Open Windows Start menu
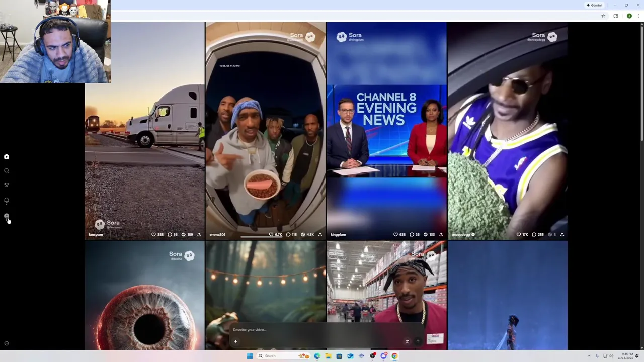The height and width of the screenshot is (362, 644). click(250, 356)
